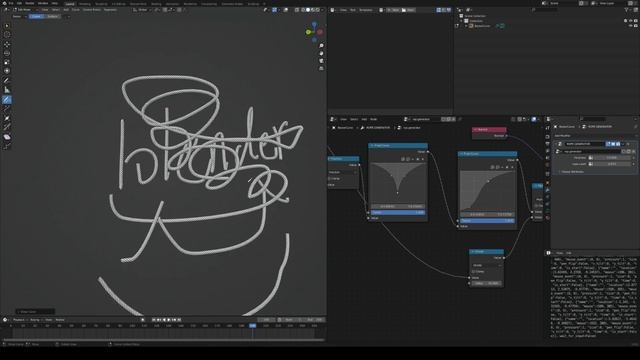The width and height of the screenshot is (640, 360).
Task: Click zoom-in icon on left Float Curve node
Action: (403, 159)
